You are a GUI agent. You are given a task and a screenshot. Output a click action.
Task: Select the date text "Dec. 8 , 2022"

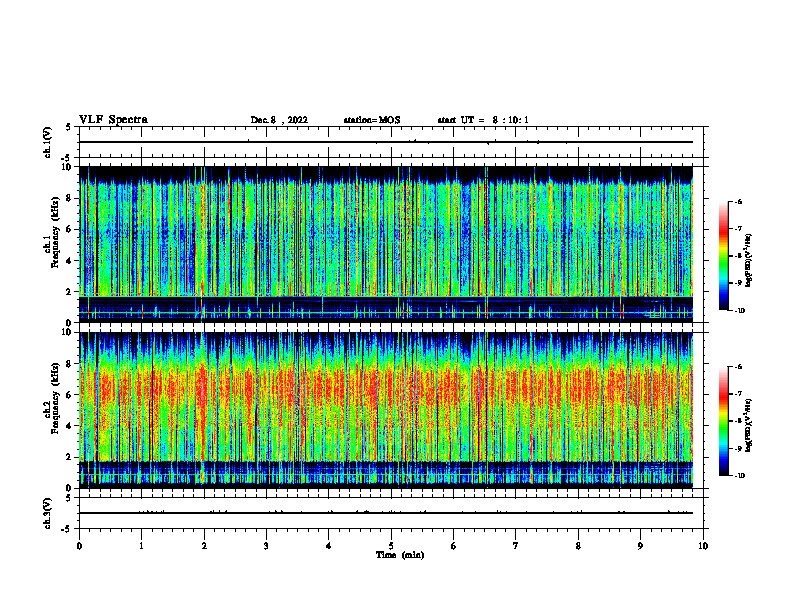click(279, 120)
